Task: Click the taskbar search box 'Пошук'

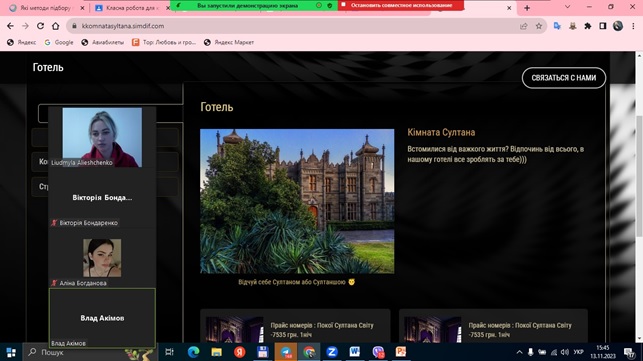Action: (x=90, y=352)
